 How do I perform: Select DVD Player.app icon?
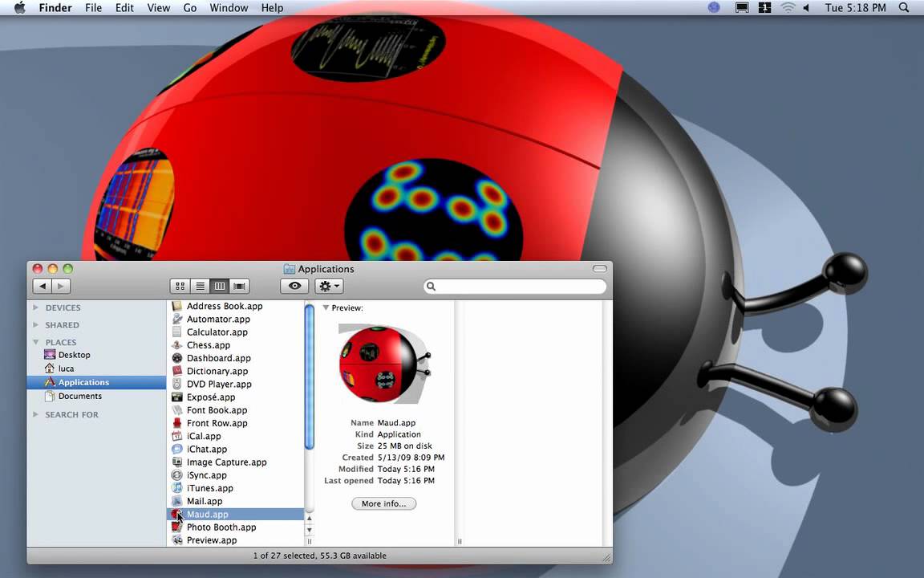point(176,384)
